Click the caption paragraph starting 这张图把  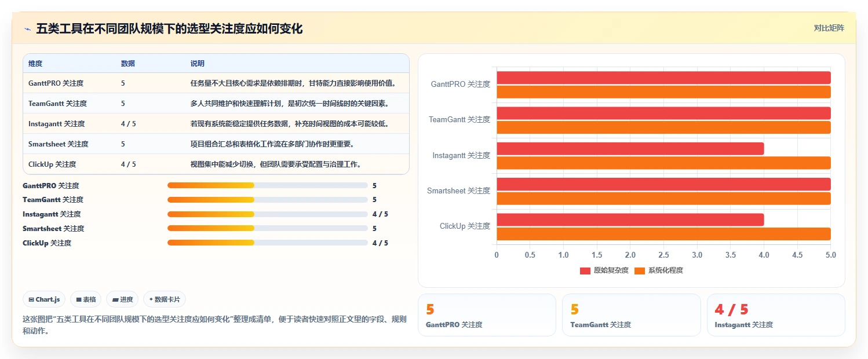pos(214,325)
